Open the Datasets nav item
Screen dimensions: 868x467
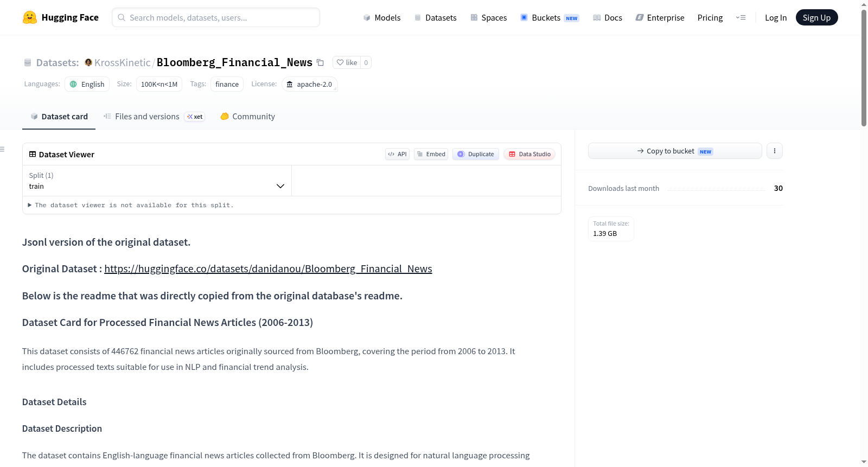[436, 17]
